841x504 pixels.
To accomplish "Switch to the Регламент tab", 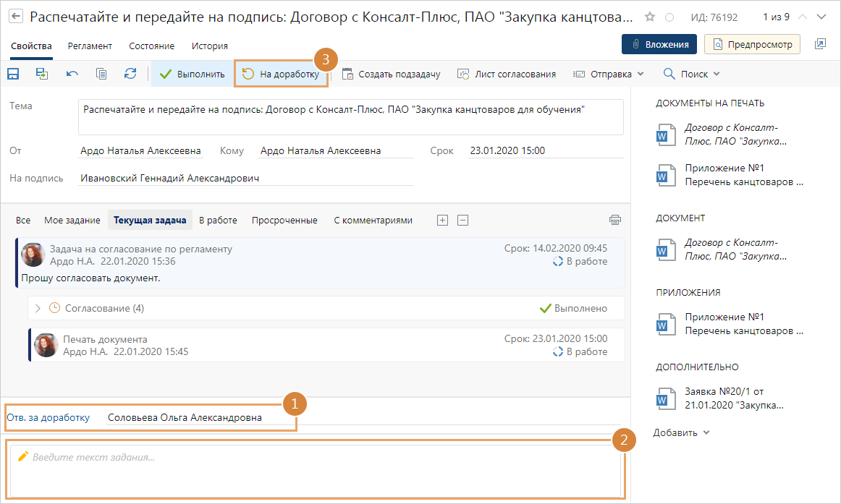I will tap(90, 46).
